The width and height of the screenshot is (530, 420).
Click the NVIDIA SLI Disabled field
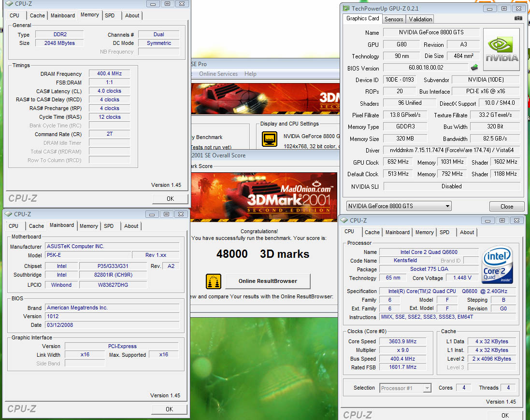tap(452, 186)
